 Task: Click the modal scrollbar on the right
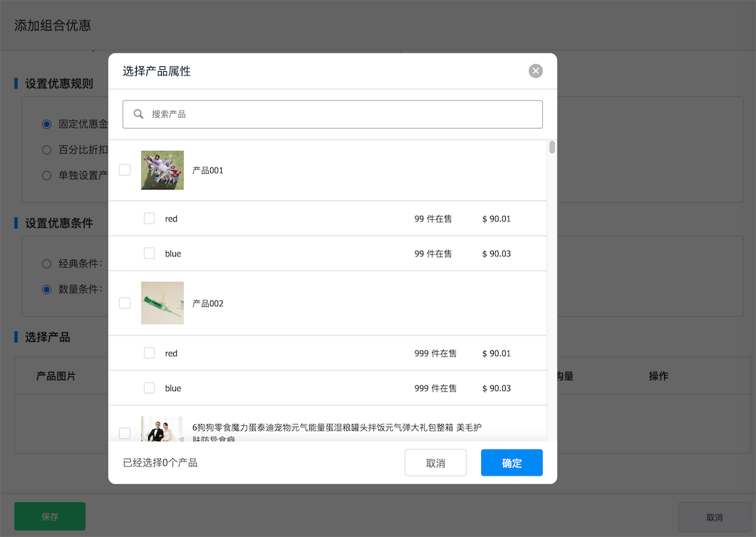click(551, 150)
